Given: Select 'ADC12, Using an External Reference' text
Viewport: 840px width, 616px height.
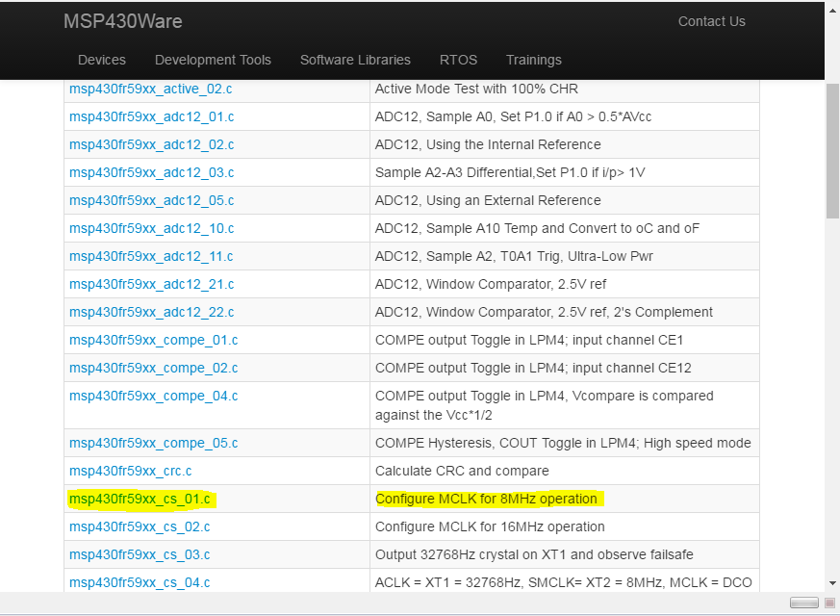Looking at the screenshot, I should [x=488, y=200].
